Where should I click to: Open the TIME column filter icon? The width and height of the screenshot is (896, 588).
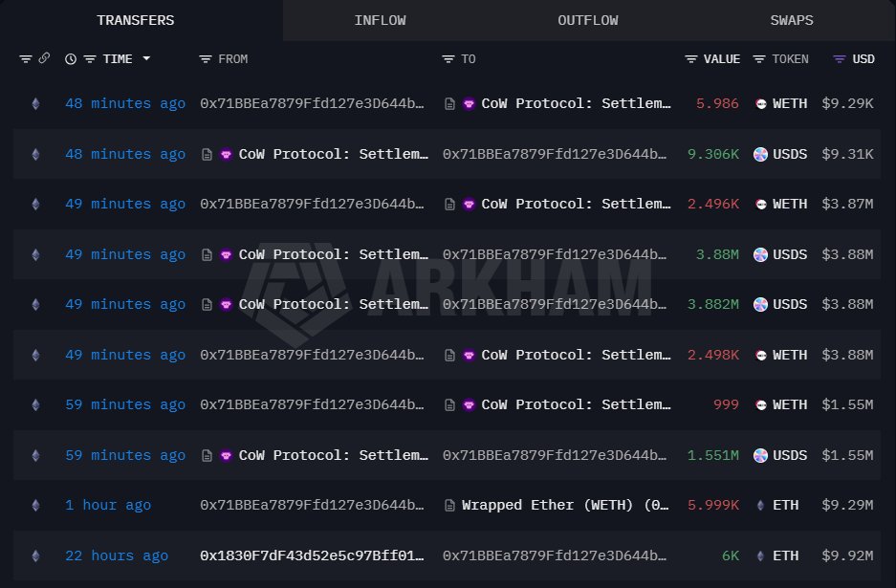(x=90, y=59)
